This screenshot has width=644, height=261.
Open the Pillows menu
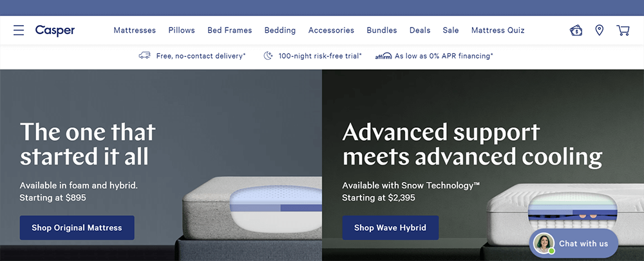[182, 30]
